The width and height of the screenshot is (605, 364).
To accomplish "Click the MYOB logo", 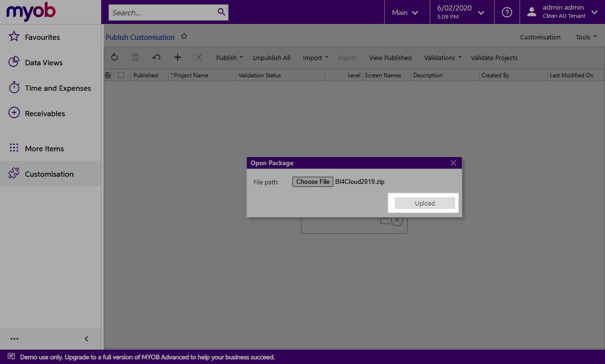I will pyautogui.click(x=31, y=12).
